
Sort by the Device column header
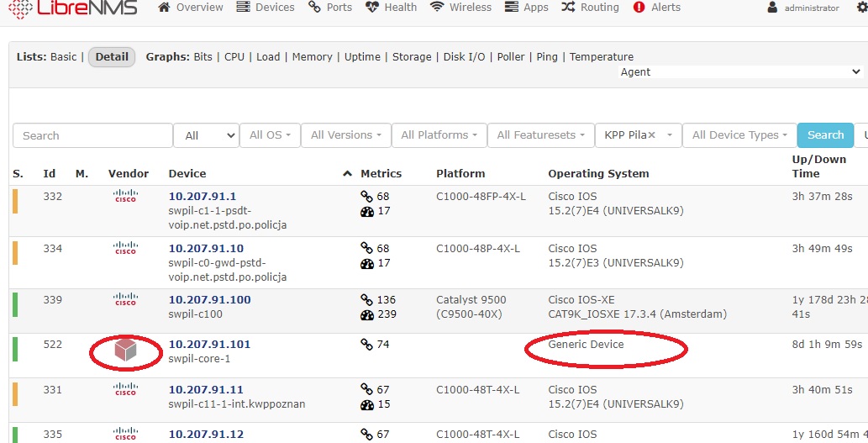tap(187, 173)
